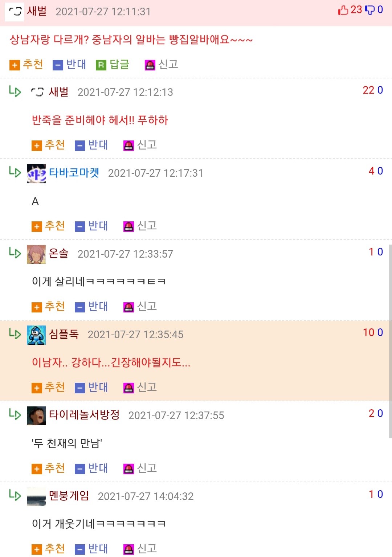Click 온솔's anime avatar image

[36, 254]
